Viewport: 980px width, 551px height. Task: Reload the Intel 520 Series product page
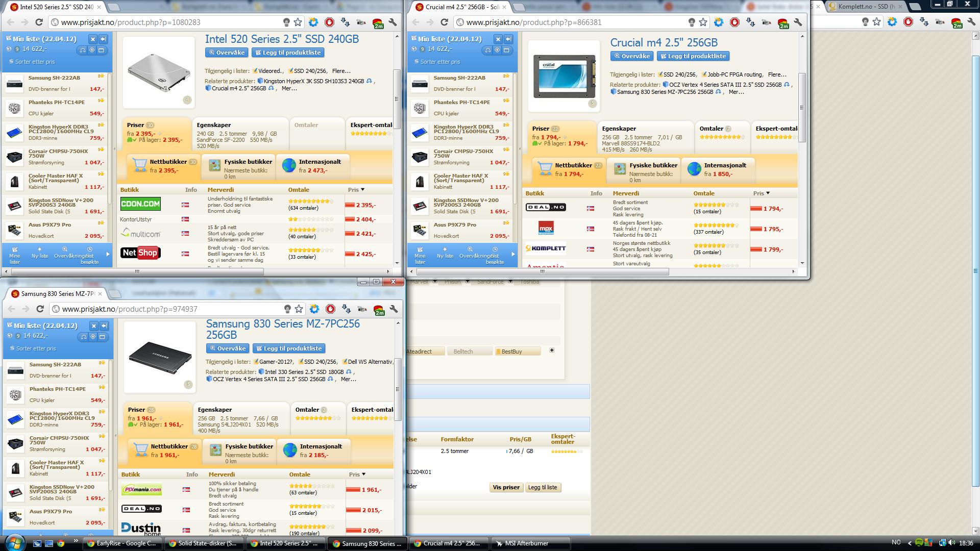pyautogui.click(x=39, y=22)
